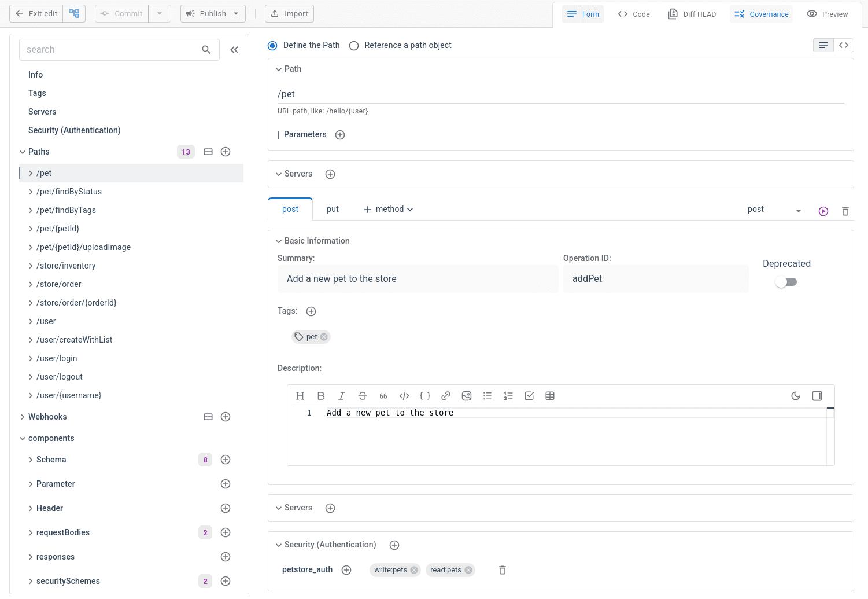Add a new Header component
The width and height of the screenshot is (868, 599).
(226, 508)
